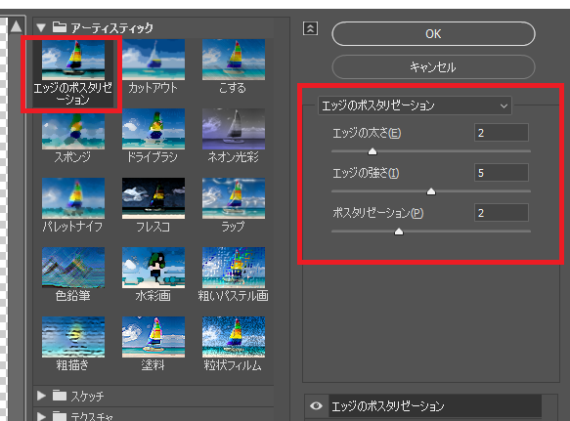The width and height of the screenshot is (570, 421).
Task: Click the double-chevron collapse panel icon
Action: coord(310,28)
